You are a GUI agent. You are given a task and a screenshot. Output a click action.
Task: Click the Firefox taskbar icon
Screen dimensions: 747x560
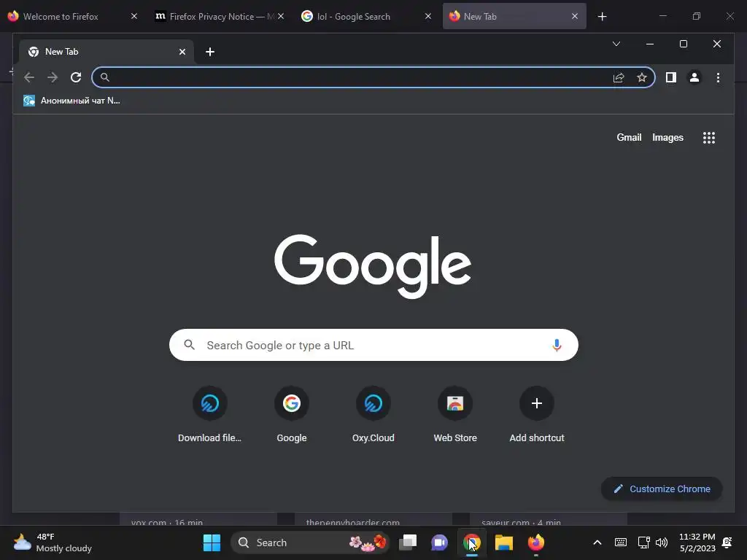(x=536, y=542)
